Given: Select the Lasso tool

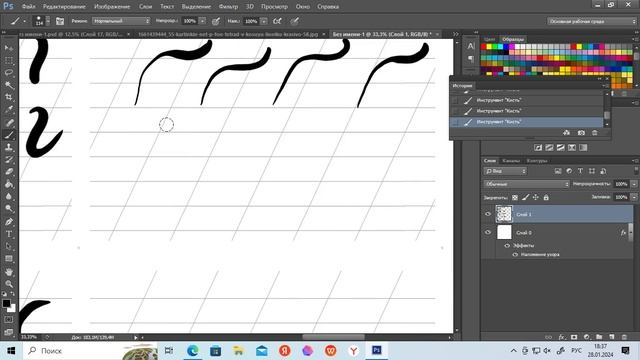Looking at the screenshot, I should coord(9,73).
